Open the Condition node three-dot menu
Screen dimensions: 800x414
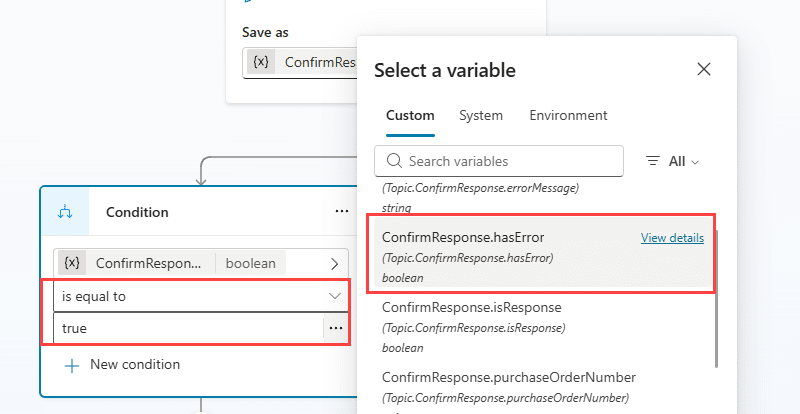(342, 211)
